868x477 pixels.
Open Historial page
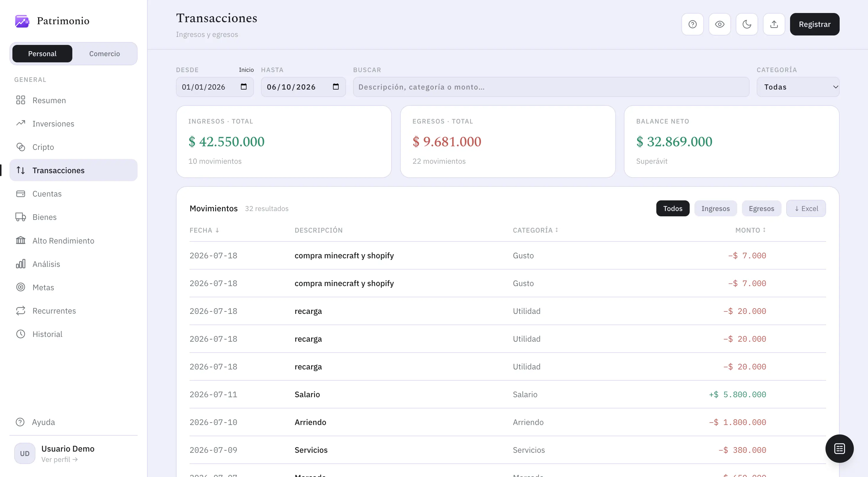(x=74, y=334)
